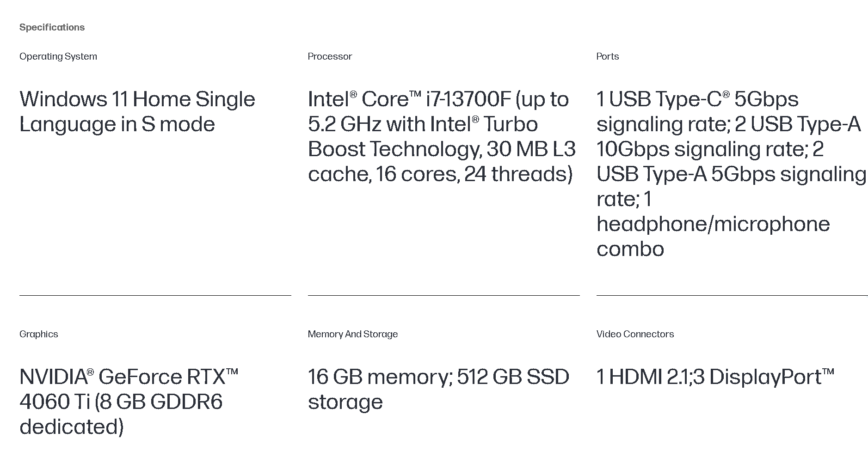Screen dimensions: 868x463
Task: Click the 1 HDMI 2.1;3 DisplayPort text
Action: pyautogui.click(x=715, y=377)
